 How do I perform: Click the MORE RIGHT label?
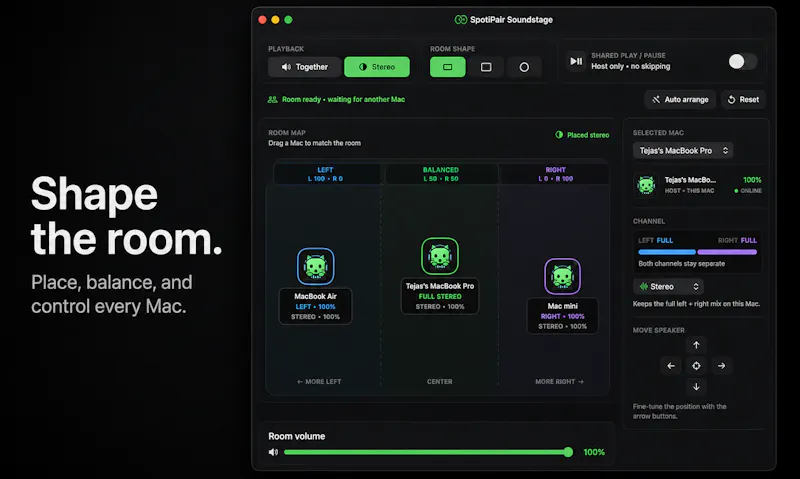click(x=560, y=382)
